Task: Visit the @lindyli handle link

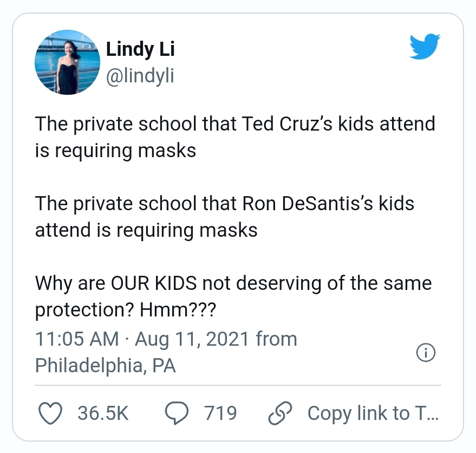Action: pyautogui.click(x=140, y=76)
